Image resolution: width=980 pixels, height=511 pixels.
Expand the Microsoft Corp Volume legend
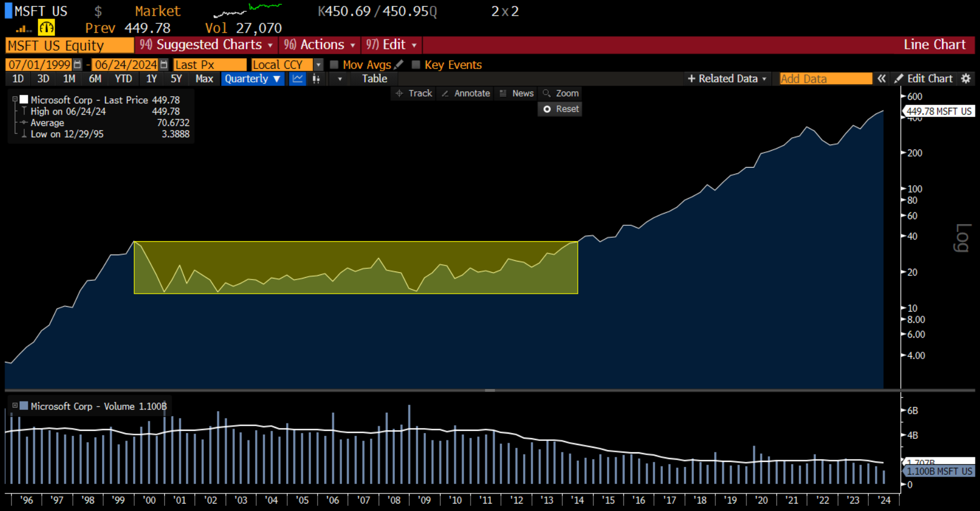[x=15, y=405]
